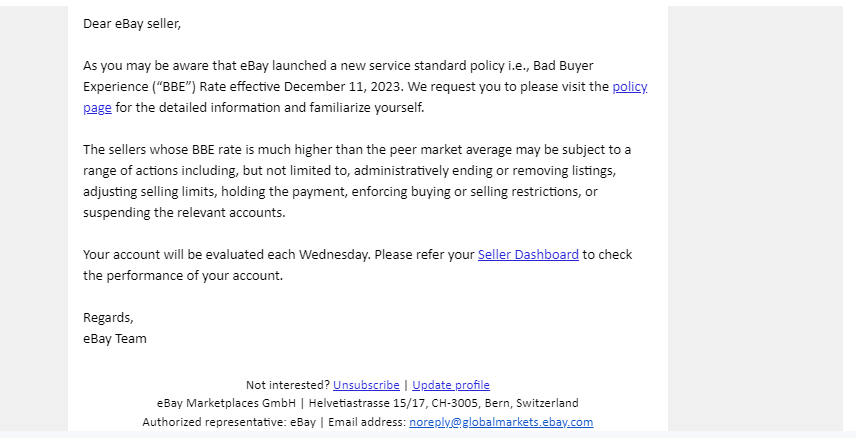Click the "Not interested?" footer text
856x438 pixels.
[x=288, y=385]
